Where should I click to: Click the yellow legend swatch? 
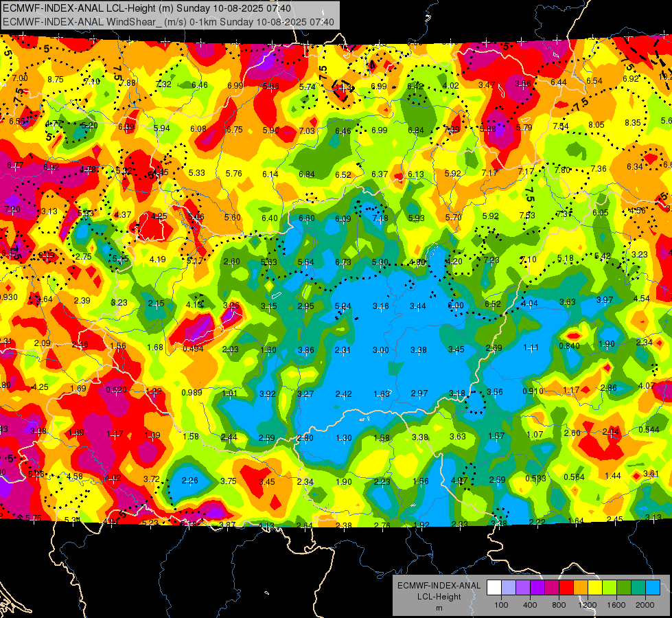[595, 588]
